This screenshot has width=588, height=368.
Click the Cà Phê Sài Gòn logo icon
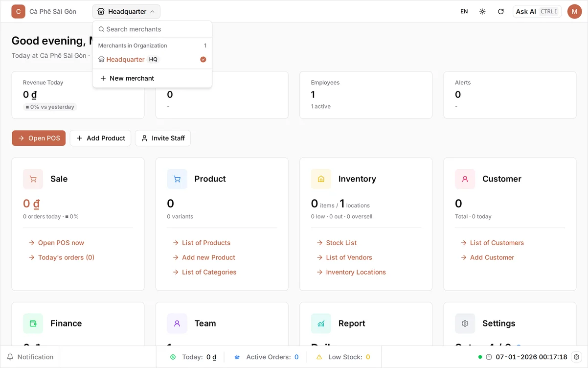pos(19,11)
